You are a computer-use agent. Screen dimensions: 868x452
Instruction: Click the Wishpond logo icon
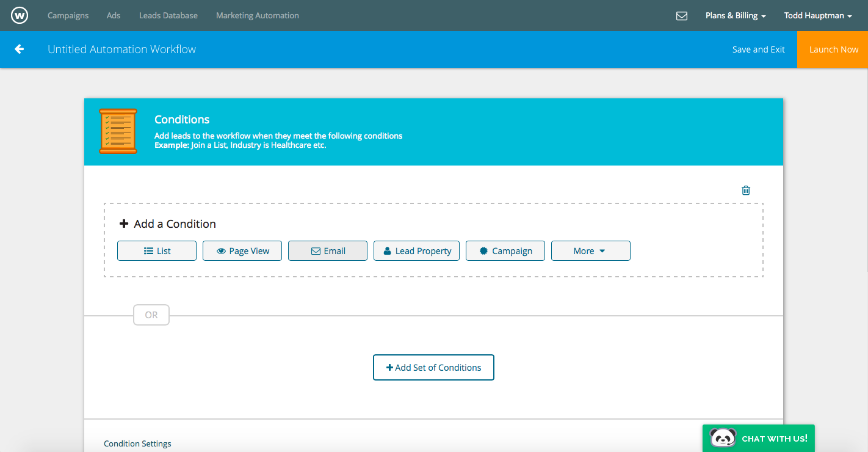pos(20,15)
